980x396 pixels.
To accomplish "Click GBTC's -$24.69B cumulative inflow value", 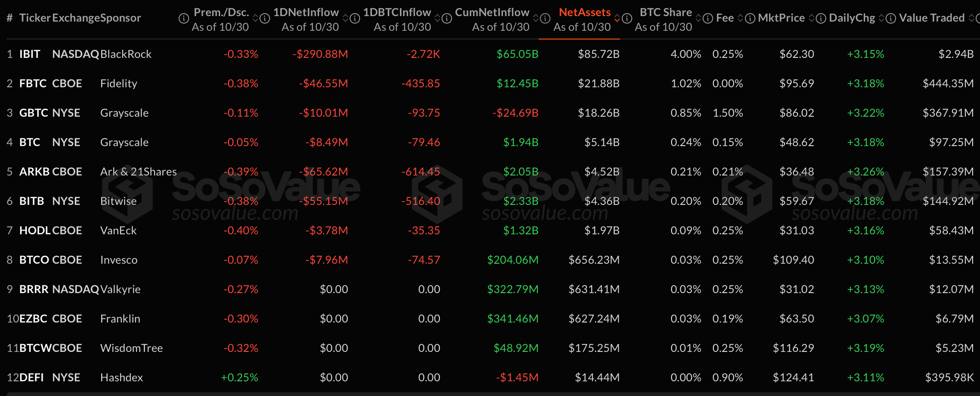I will point(515,113).
